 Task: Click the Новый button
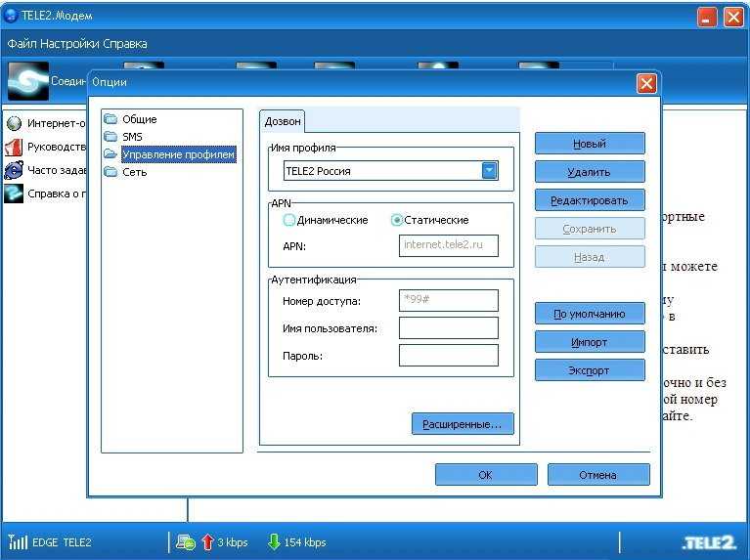(590, 144)
